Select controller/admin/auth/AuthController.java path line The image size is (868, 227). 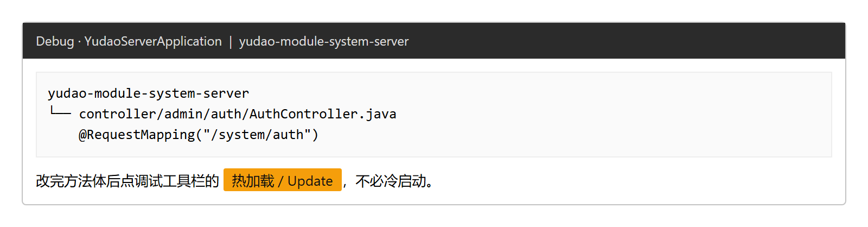(x=238, y=114)
